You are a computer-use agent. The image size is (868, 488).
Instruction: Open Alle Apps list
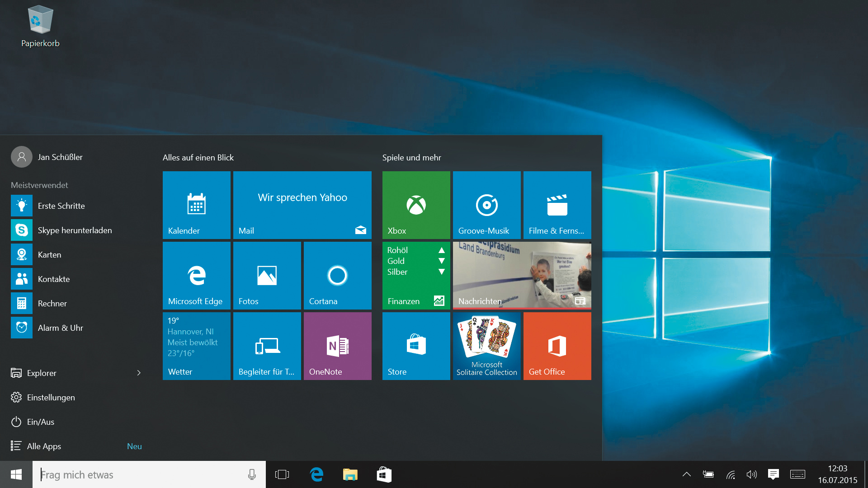click(x=44, y=446)
